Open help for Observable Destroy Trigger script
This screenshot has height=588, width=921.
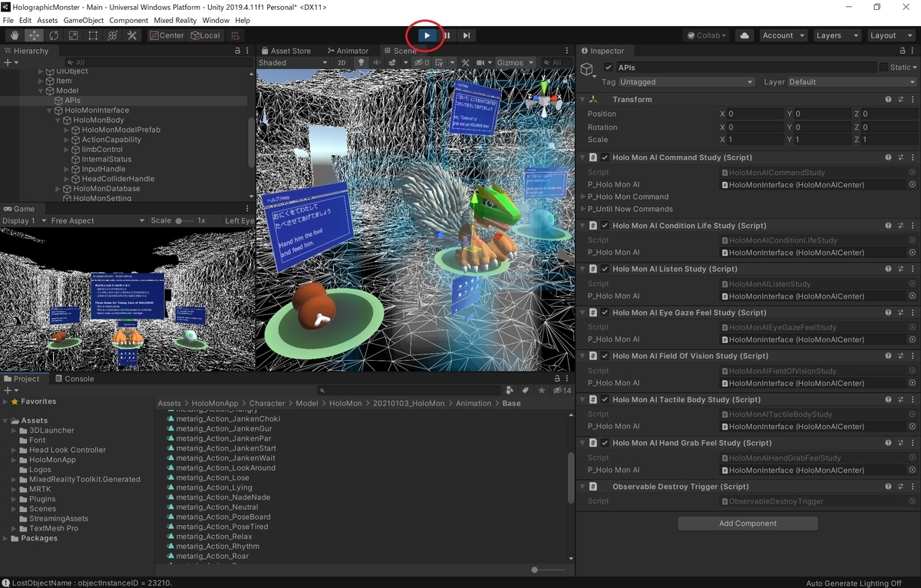click(x=888, y=487)
